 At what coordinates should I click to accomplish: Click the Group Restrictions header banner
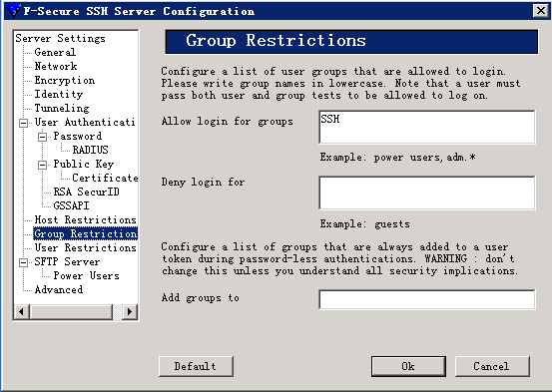click(351, 42)
